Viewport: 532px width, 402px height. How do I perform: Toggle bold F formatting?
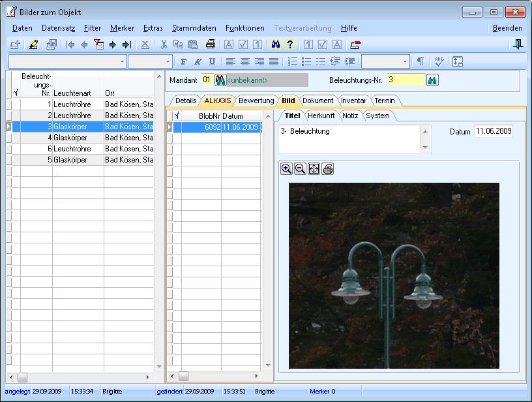pyautogui.click(x=184, y=61)
